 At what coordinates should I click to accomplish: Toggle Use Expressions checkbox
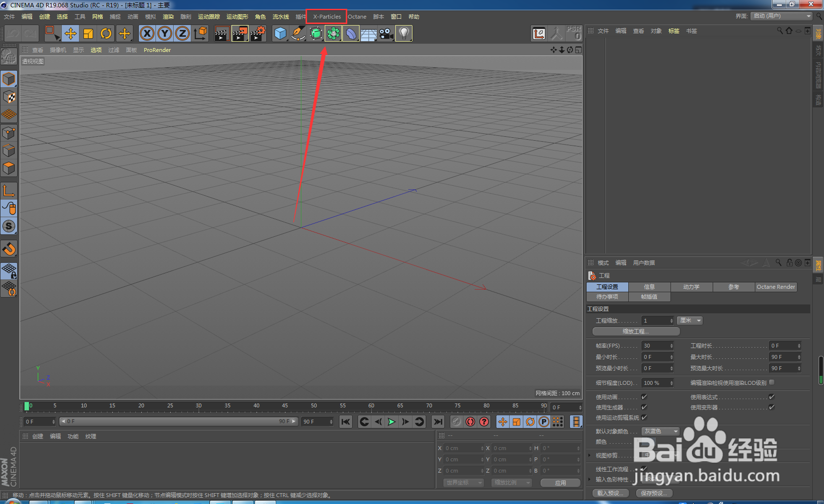(x=772, y=397)
